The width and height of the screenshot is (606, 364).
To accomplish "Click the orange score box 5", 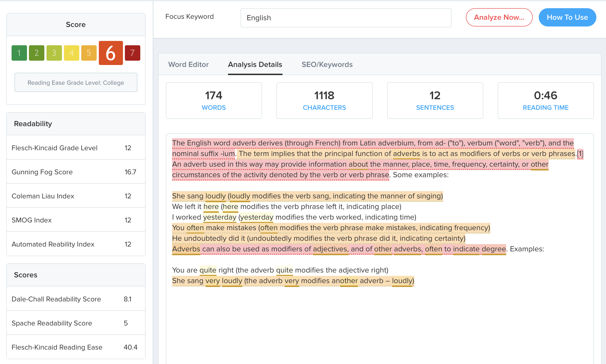I will pyautogui.click(x=89, y=53).
